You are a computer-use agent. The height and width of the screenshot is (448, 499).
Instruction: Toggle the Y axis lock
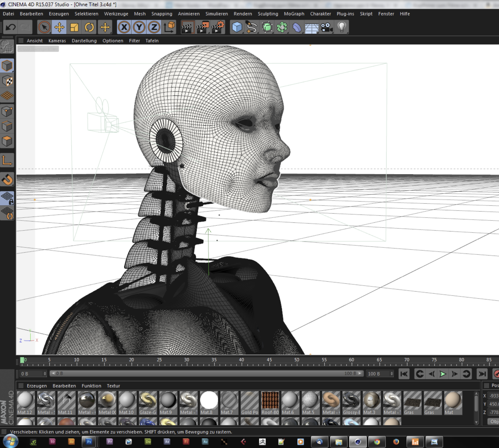(139, 27)
